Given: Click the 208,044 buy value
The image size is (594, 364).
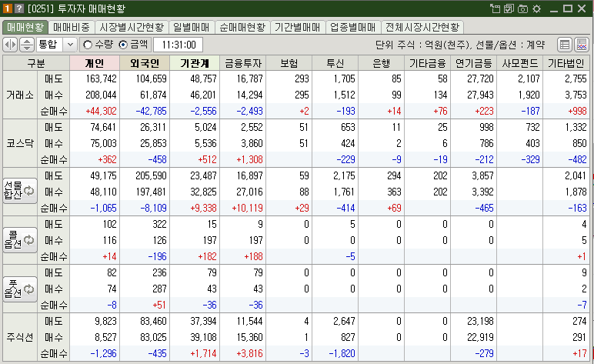Looking at the screenshot, I should point(101,95).
